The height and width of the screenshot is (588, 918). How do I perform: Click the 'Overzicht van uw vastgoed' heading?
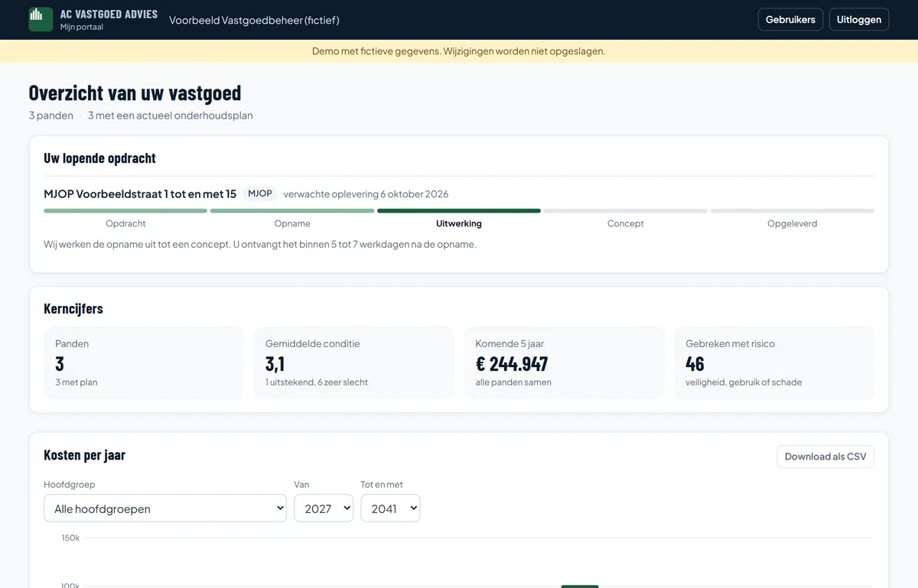(135, 93)
